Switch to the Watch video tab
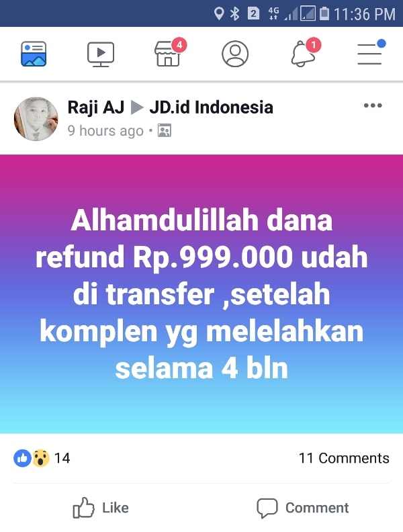Image resolution: width=403 pixels, height=532 pixels. coord(101,54)
